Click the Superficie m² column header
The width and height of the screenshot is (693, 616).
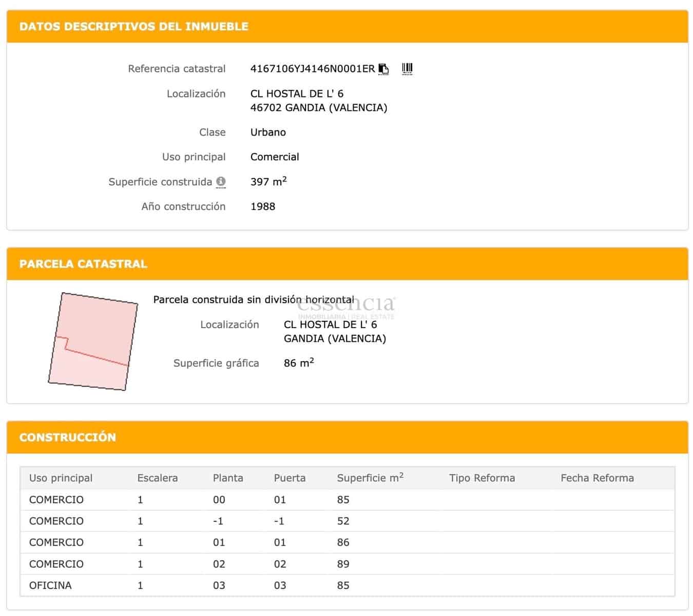pyautogui.click(x=370, y=477)
